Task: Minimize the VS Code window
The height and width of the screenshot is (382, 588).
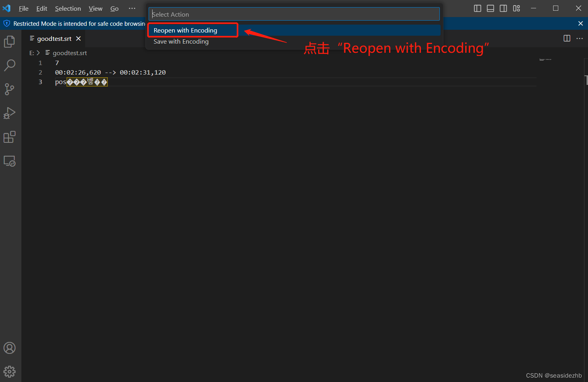Action: coord(533,8)
